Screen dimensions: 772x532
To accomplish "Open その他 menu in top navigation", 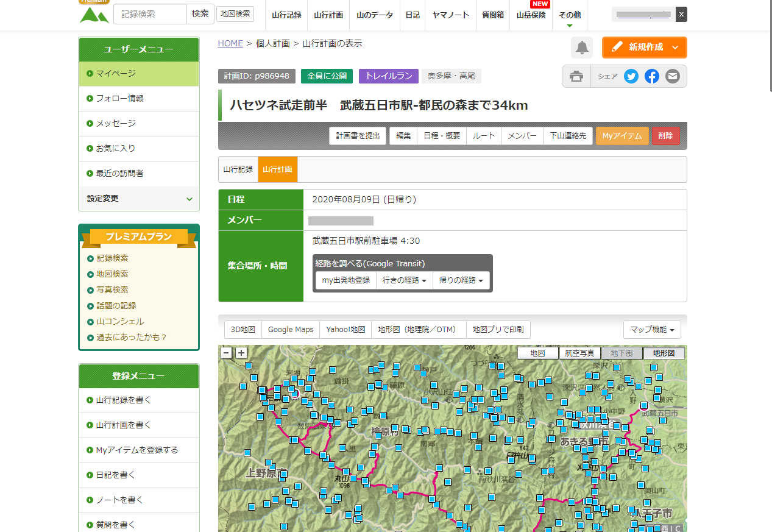I will (x=570, y=15).
